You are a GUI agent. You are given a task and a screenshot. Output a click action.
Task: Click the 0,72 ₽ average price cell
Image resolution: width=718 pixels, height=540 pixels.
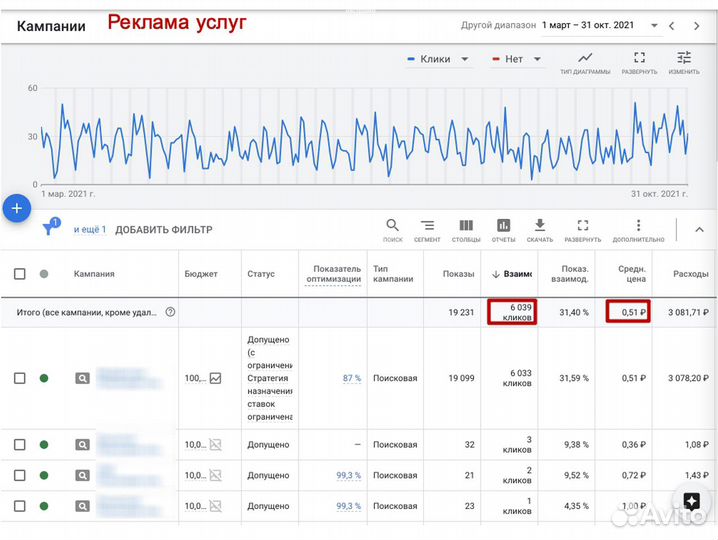coord(634,475)
